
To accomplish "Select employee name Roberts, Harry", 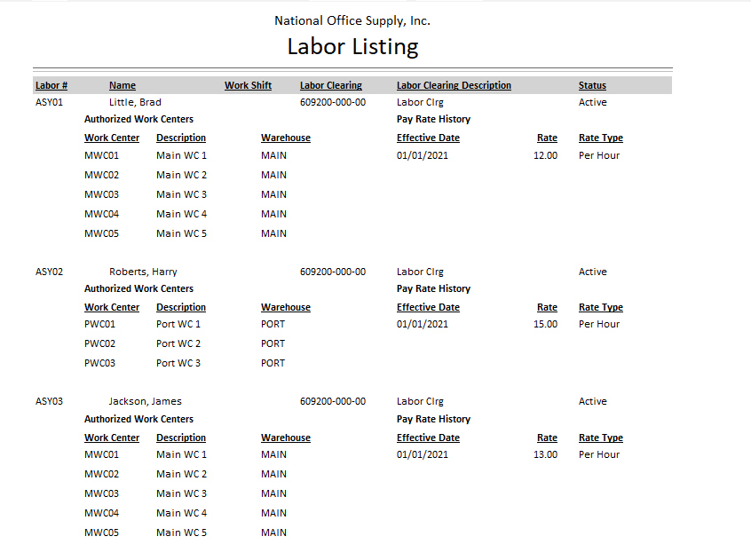I will pyautogui.click(x=143, y=272).
